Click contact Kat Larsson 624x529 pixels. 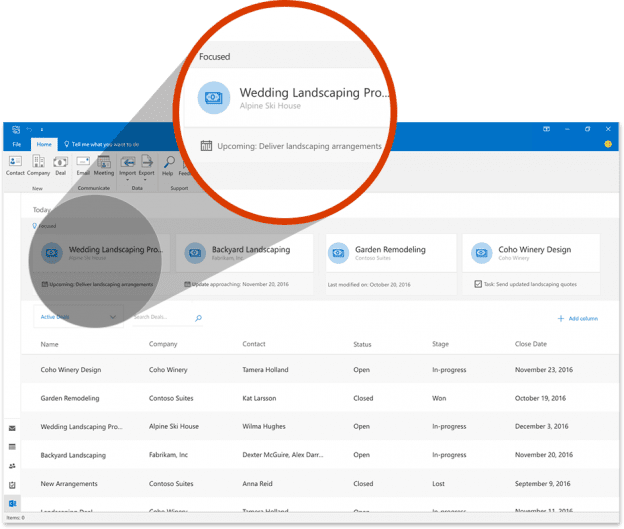point(259,398)
